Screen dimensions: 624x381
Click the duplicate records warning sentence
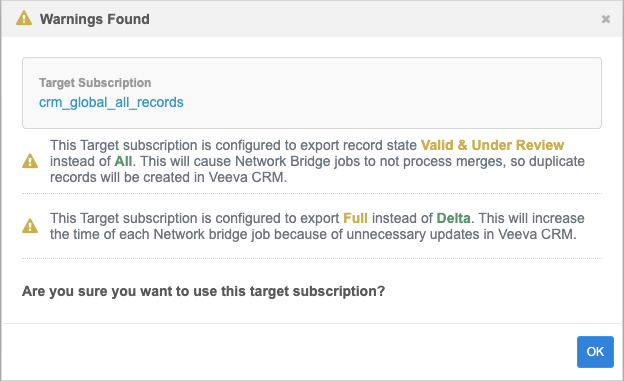(x=317, y=161)
